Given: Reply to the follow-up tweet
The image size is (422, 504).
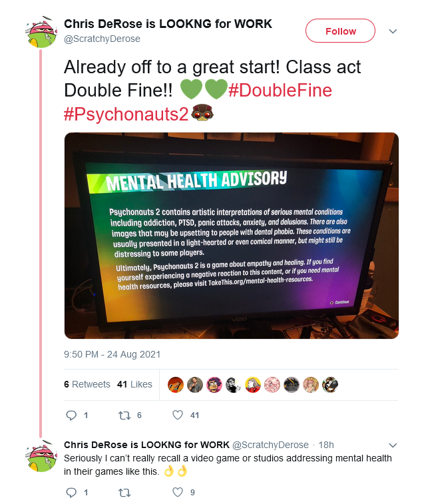Looking at the screenshot, I should [71, 493].
